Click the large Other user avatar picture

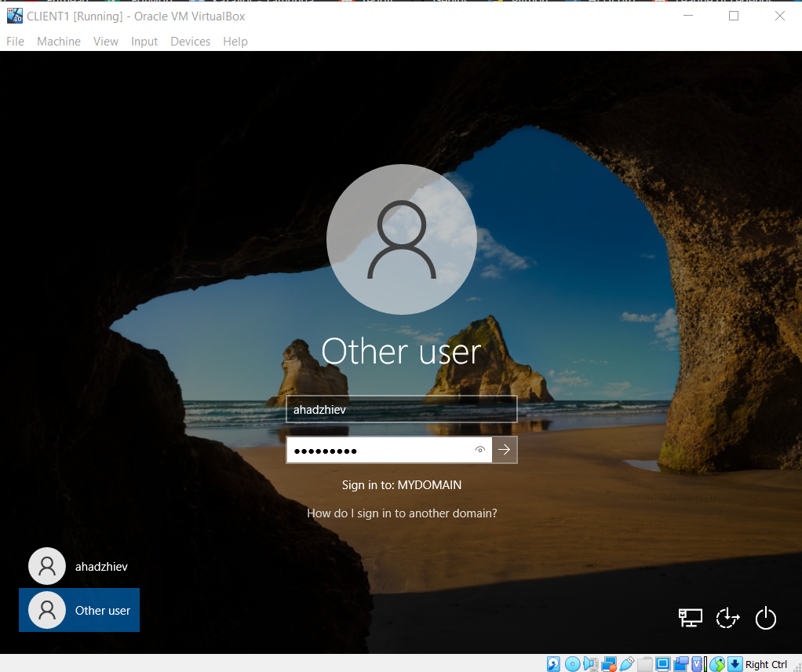[402, 239]
